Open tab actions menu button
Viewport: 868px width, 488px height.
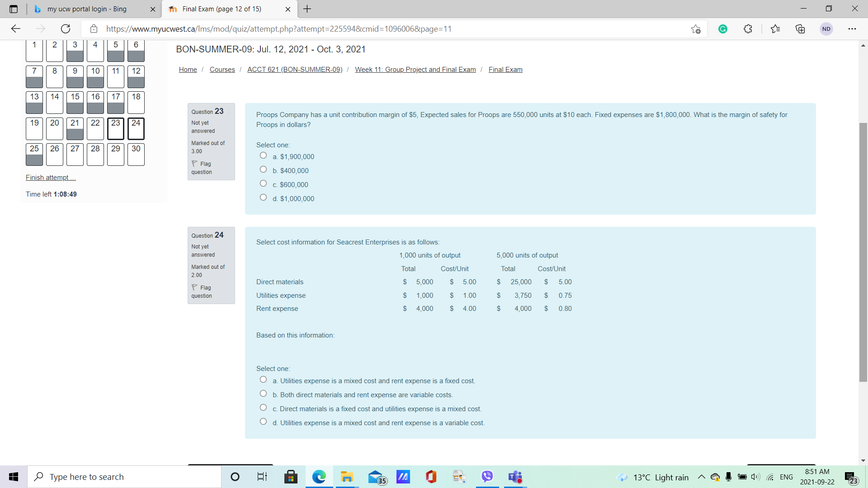tap(14, 9)
